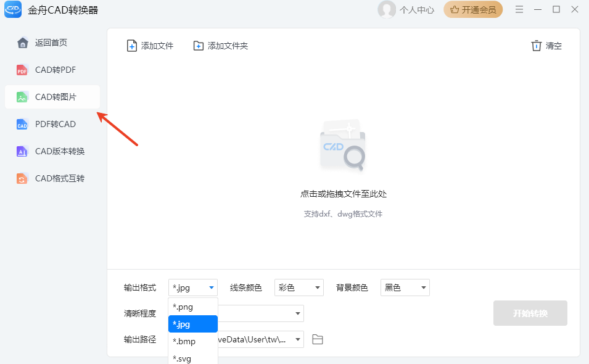589x364 pixels.
Task: Open the user avatar profile icon
Action: click(387, 9)
